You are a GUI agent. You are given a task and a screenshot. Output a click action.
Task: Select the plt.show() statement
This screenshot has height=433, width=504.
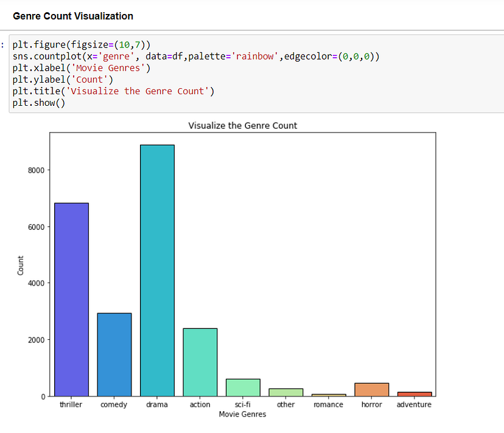(x=38, y=102)
